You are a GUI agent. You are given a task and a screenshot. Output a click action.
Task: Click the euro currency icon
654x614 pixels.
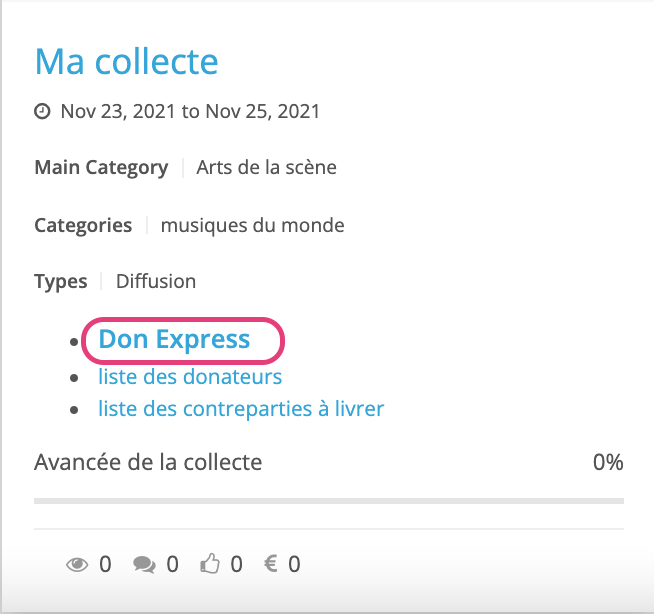coord(271,564)
